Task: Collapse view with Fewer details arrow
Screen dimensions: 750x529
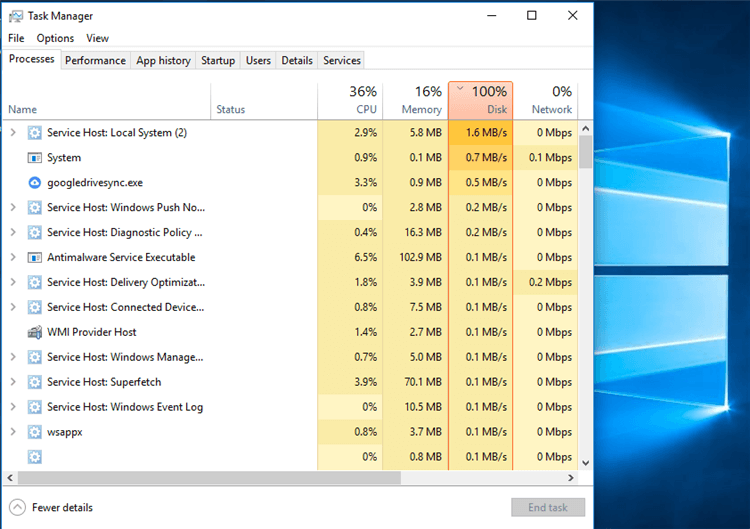Action: pyautogui.click(x=18, y=507)
